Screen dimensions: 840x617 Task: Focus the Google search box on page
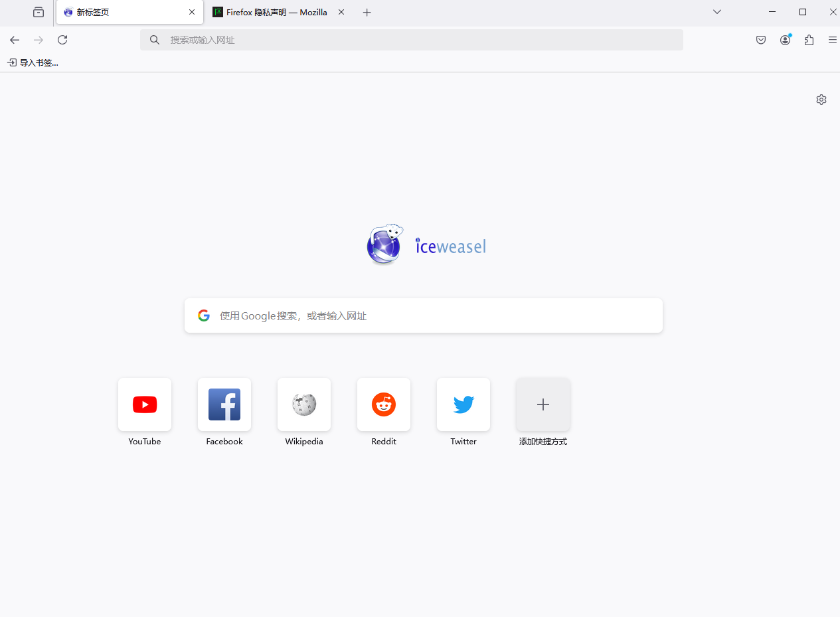point(424,315)
